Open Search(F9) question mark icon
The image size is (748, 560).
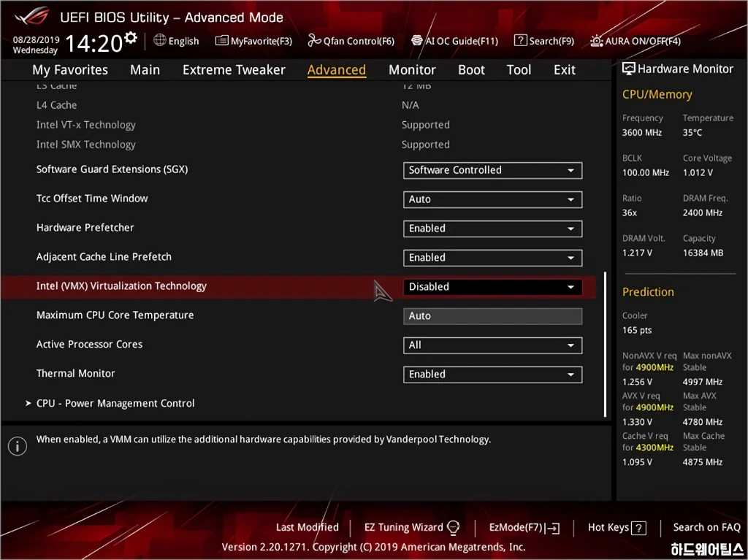point(520,41)
